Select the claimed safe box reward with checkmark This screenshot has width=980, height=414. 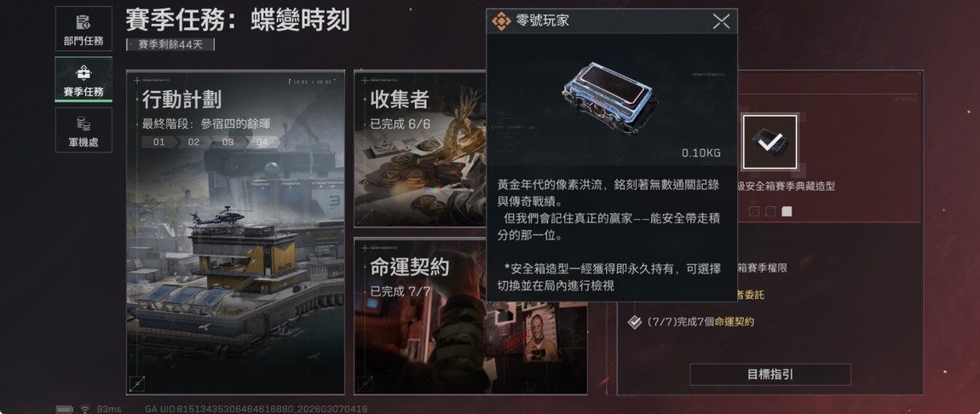point(770,141)
